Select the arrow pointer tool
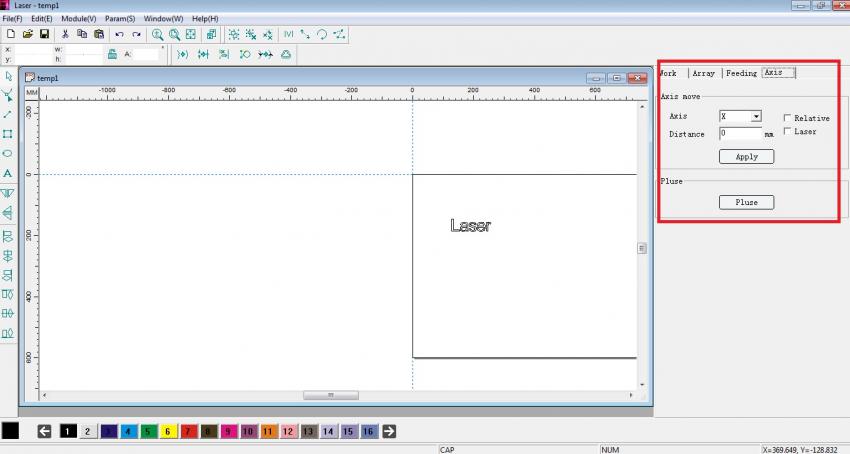The height and width of the screenshot is (454, 850). point(8,76)
